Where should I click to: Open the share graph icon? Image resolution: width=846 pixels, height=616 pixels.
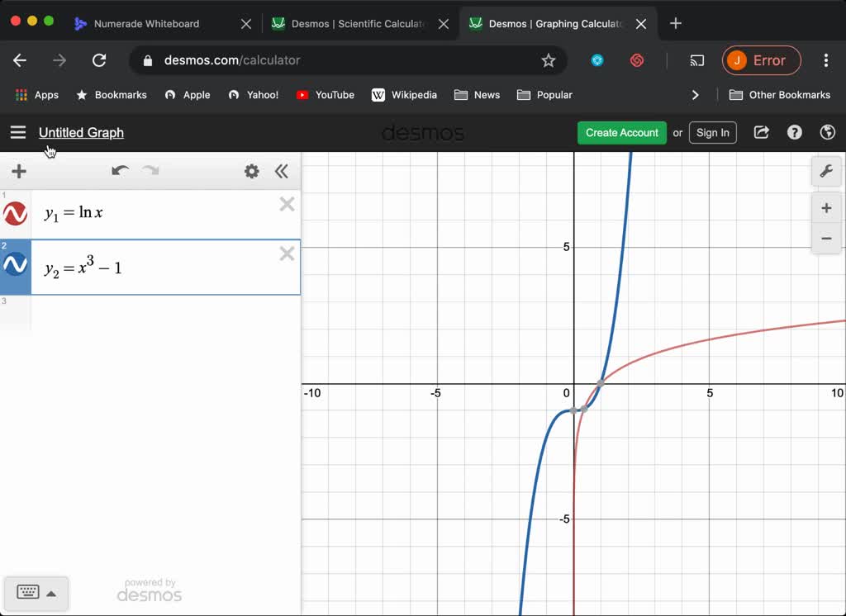pyautogui.click(x=761, y=132)
